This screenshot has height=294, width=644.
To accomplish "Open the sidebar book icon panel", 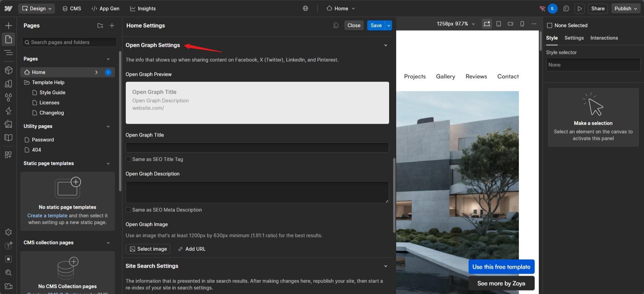I will tap(8, 138).
